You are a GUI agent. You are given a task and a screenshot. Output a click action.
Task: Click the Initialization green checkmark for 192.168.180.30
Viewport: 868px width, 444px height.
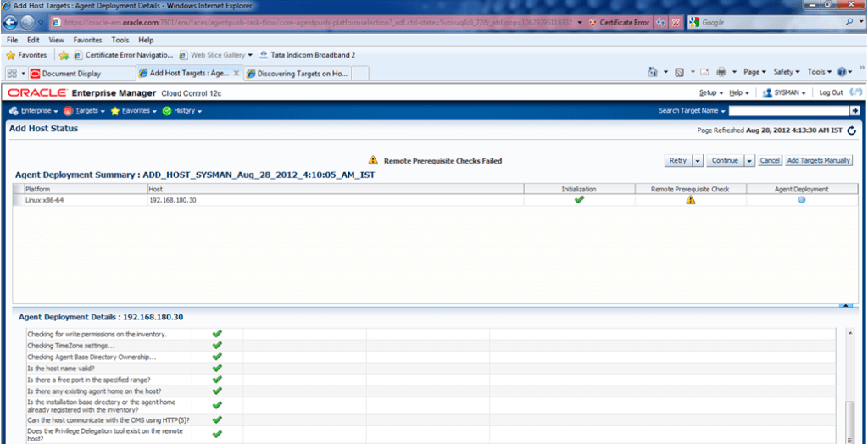coord(579,200)
